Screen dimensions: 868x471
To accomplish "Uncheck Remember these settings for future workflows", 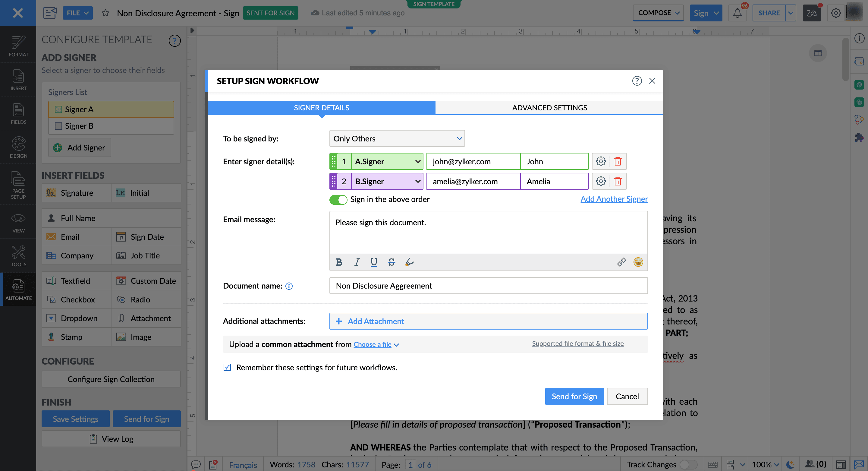I will (x=227, y=367).
